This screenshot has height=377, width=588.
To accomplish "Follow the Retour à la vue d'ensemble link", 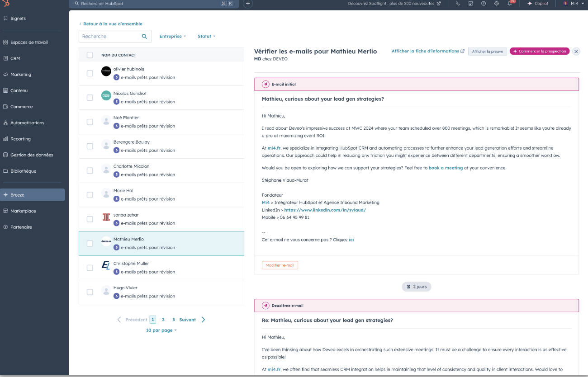I will (x=112, y=24).
